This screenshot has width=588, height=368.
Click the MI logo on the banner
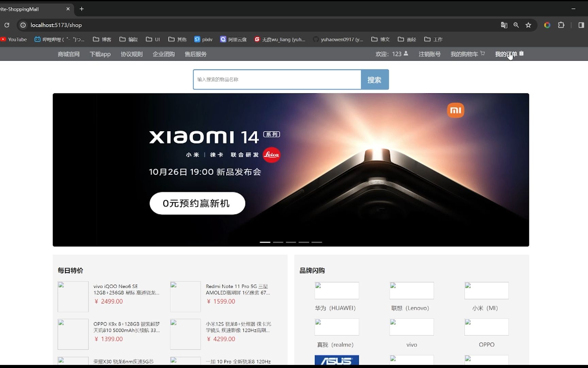pyautogui.click(x=456, y=110)
